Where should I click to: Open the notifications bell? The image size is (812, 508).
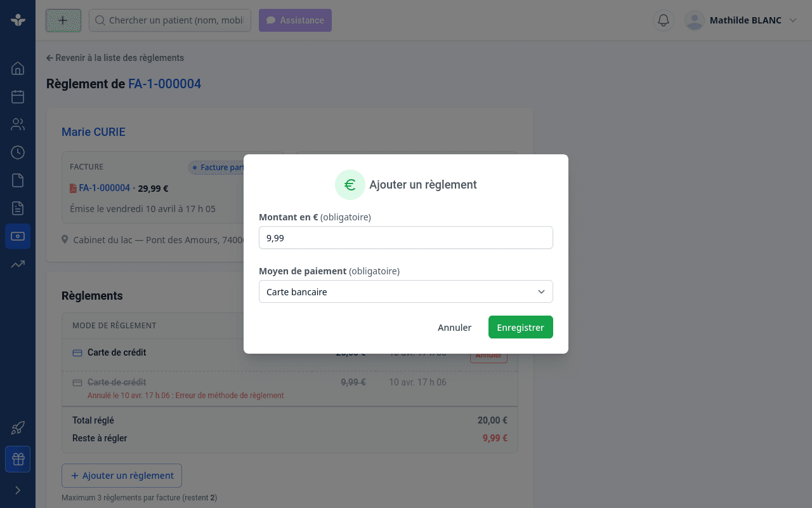(664, 20)
